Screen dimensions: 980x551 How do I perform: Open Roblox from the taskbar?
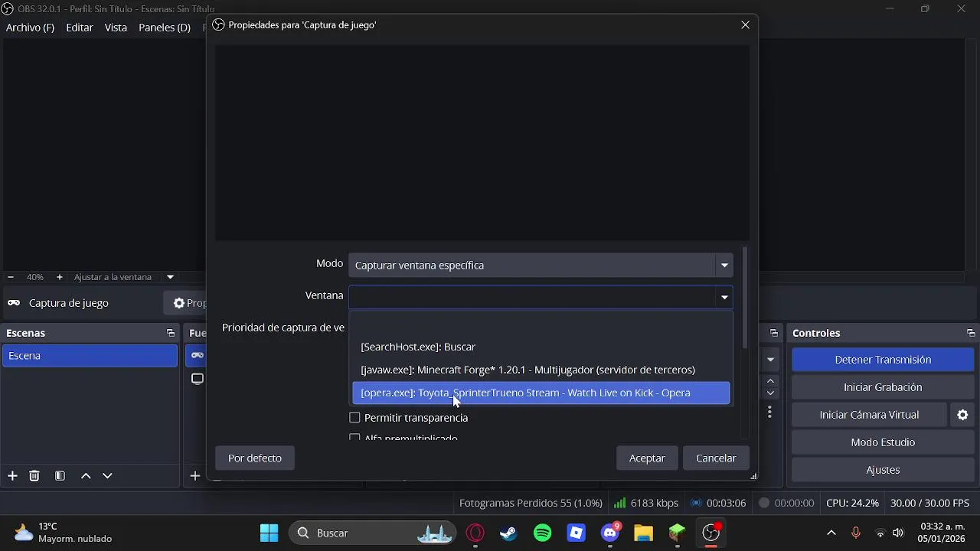click(x=577, y=533)
